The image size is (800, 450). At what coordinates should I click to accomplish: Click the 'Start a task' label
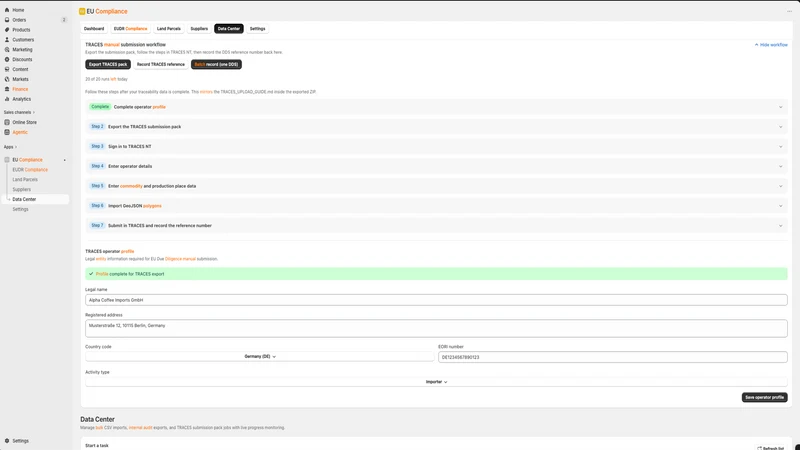(x=97, y=445)
